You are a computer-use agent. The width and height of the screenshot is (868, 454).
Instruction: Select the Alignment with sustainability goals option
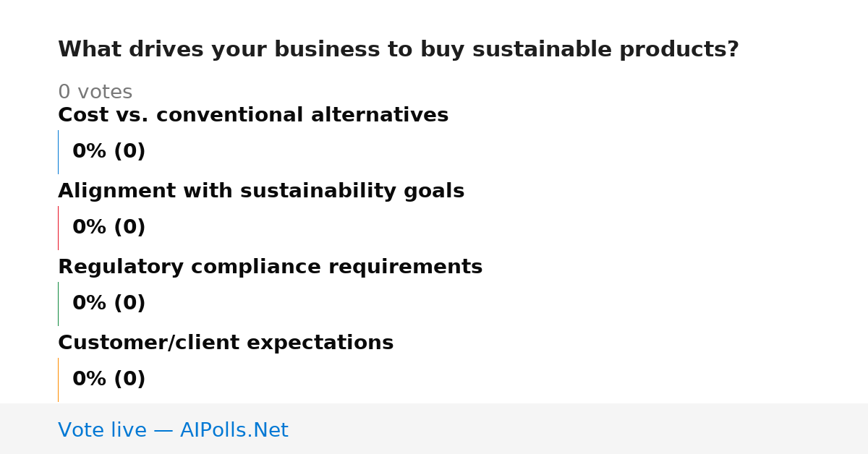click(261, 192)
